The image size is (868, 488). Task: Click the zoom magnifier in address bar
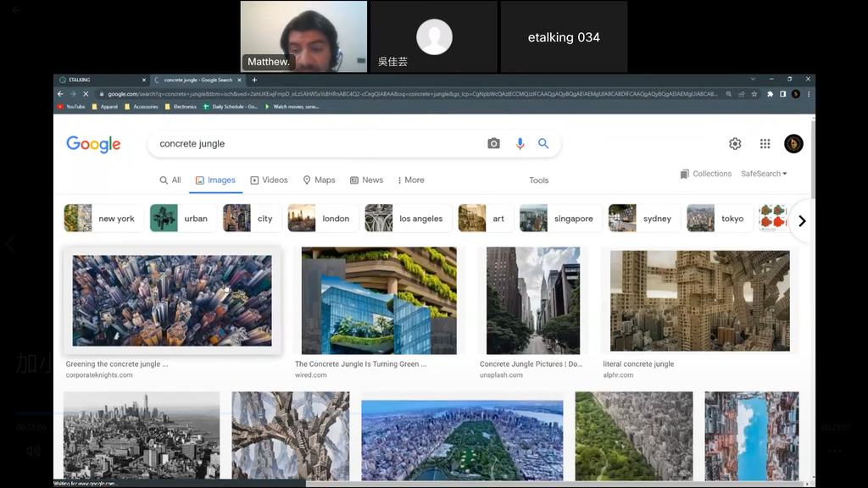[x=728, y=94]
